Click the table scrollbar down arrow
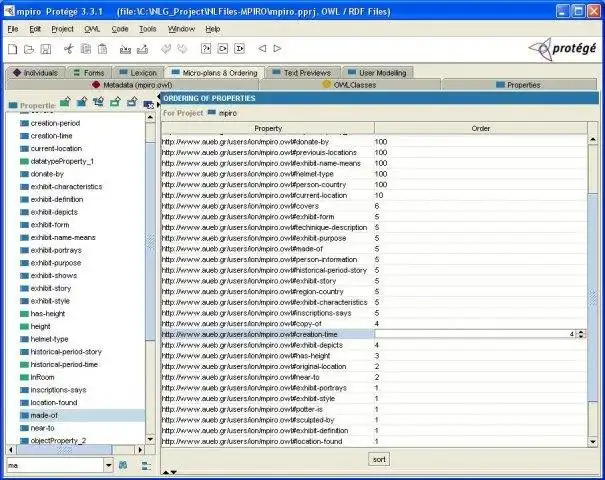The image size is (605, 480). point(593,441)
